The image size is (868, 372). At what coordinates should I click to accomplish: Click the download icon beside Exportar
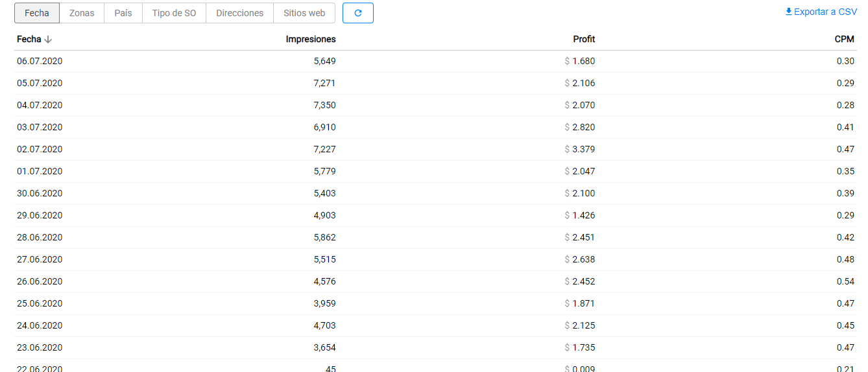pos(788,12)
